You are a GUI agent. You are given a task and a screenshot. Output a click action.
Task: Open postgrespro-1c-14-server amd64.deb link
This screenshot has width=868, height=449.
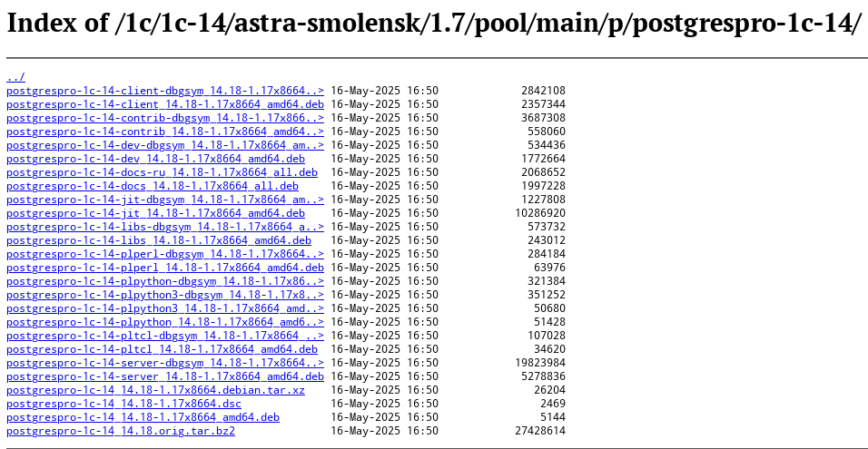click(165, 376)
